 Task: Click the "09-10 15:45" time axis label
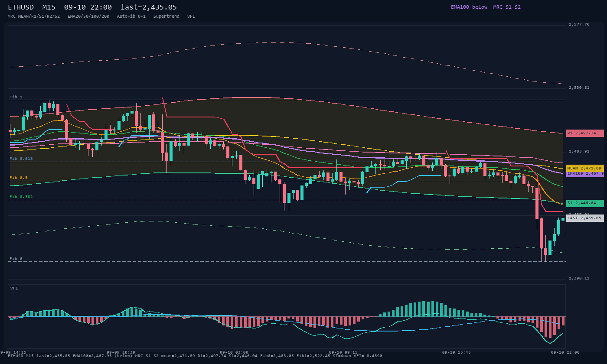click(457, 352)
